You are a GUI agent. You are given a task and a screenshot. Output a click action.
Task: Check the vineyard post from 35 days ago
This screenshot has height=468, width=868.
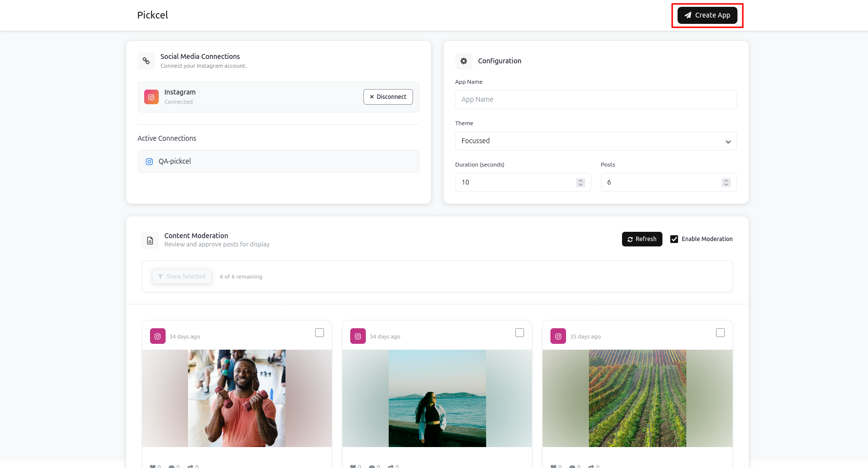[720, 332]
